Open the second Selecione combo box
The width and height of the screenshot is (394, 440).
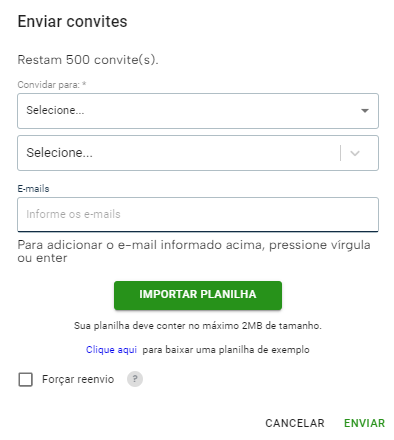[198, 153]
